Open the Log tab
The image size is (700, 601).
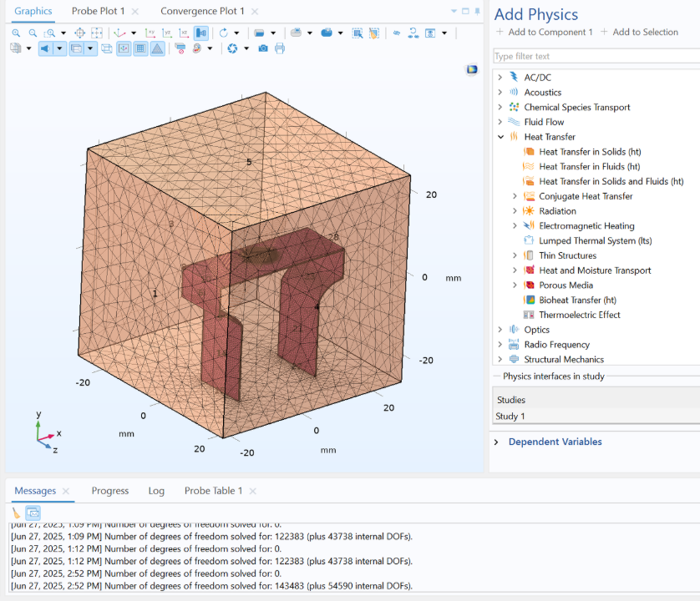click(156, 491)
